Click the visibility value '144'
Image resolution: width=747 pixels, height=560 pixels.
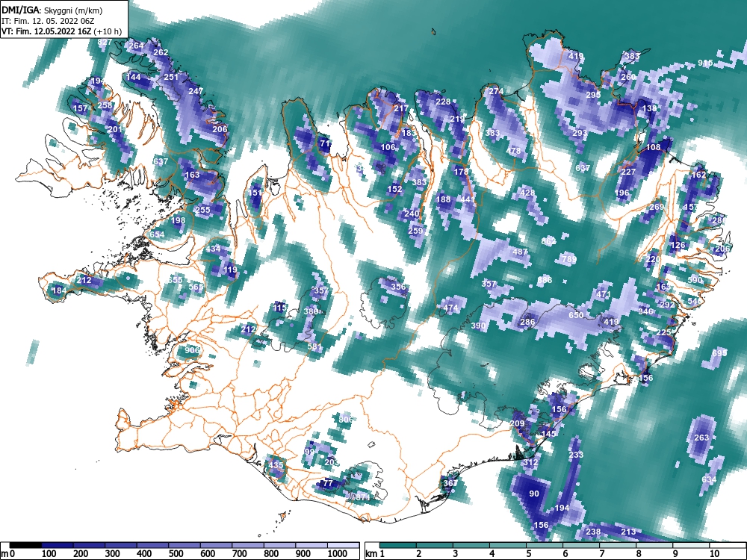tap(134, 77)
